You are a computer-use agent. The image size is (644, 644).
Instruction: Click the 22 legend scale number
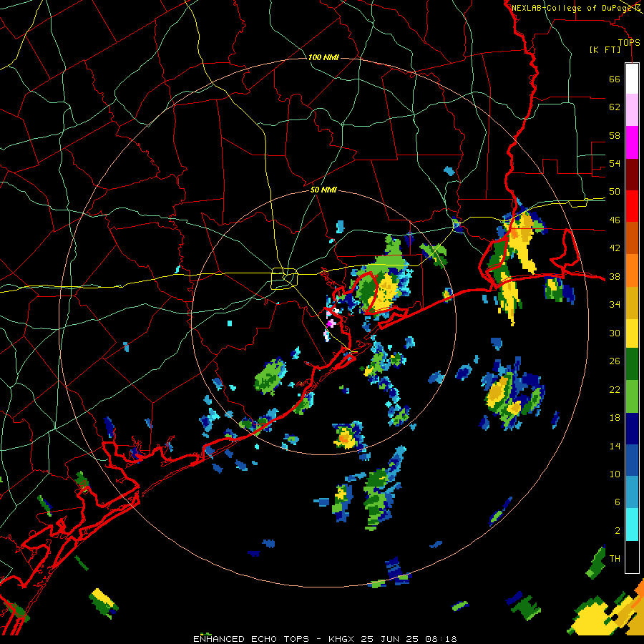[x=615, y=389]
